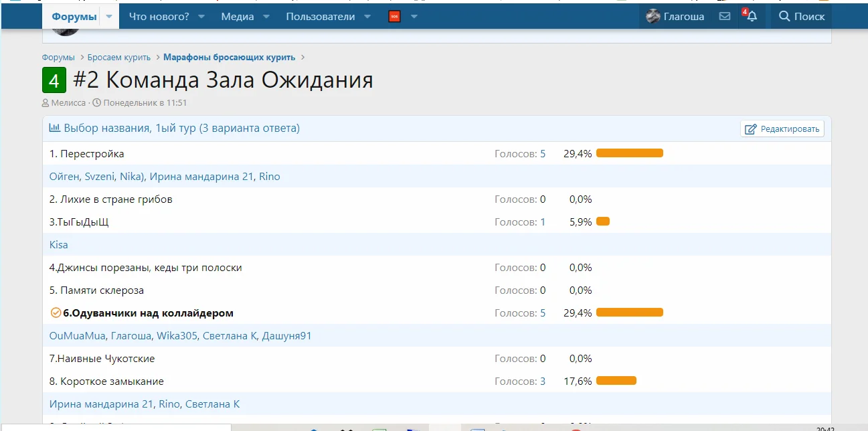Screen dimensions: 868x431
Task: Click the Глагоша user avatar in the navbar
Action: tap(653, 17)
